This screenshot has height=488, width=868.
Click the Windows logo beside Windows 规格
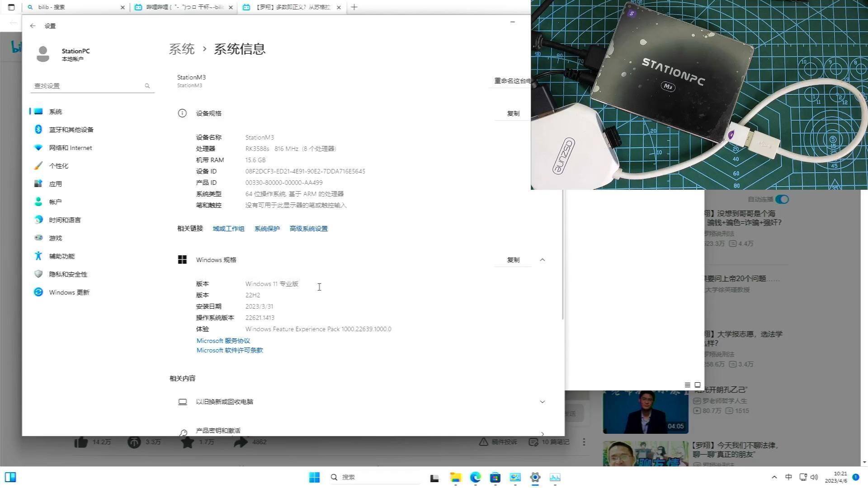click(x=182, y=260)
